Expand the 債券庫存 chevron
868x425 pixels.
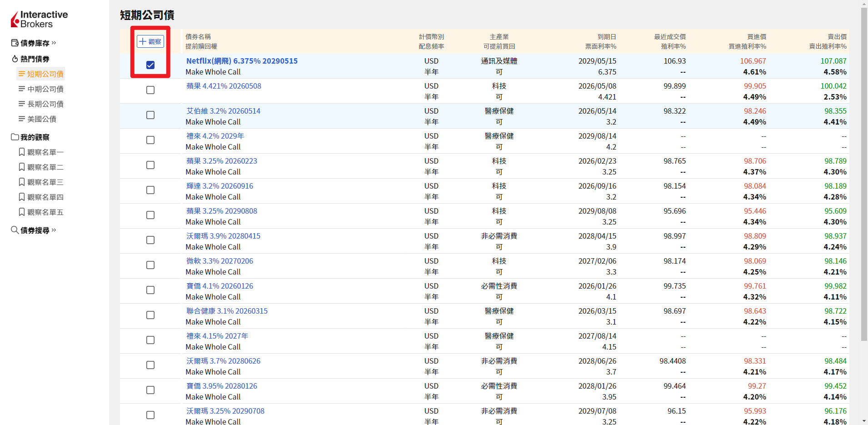click(x=54, y=43)
